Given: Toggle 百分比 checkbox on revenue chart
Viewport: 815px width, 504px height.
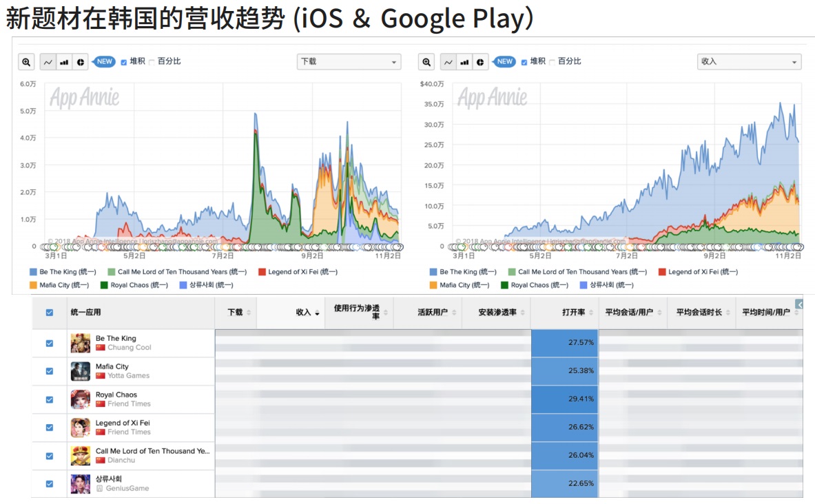Looking at the screenshot, I should [552, 63].
